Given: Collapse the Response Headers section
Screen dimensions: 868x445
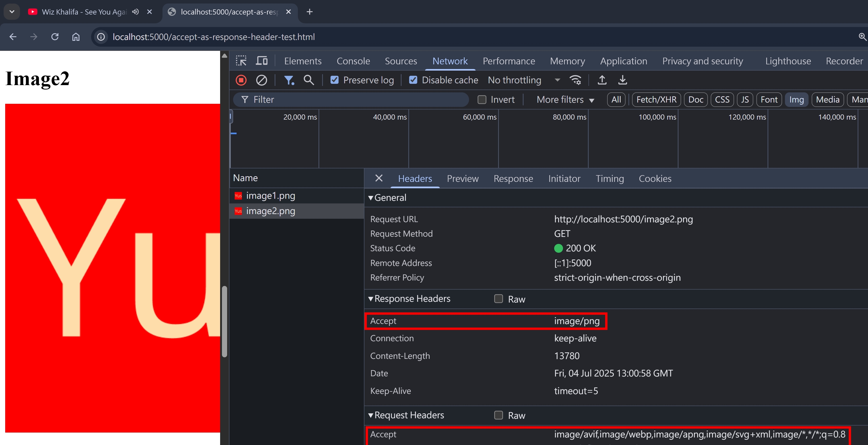Looking at the screenshot, I should coord(371,299).
